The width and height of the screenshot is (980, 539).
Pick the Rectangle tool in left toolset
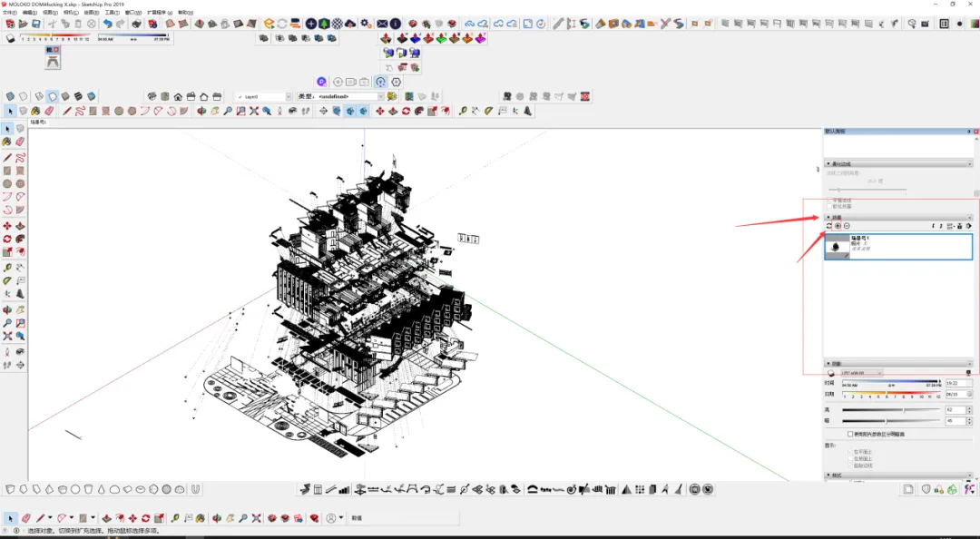coord(7,171)
